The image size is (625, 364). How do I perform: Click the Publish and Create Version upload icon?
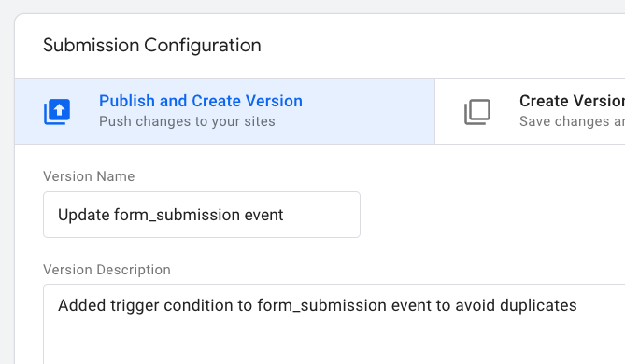57,112
